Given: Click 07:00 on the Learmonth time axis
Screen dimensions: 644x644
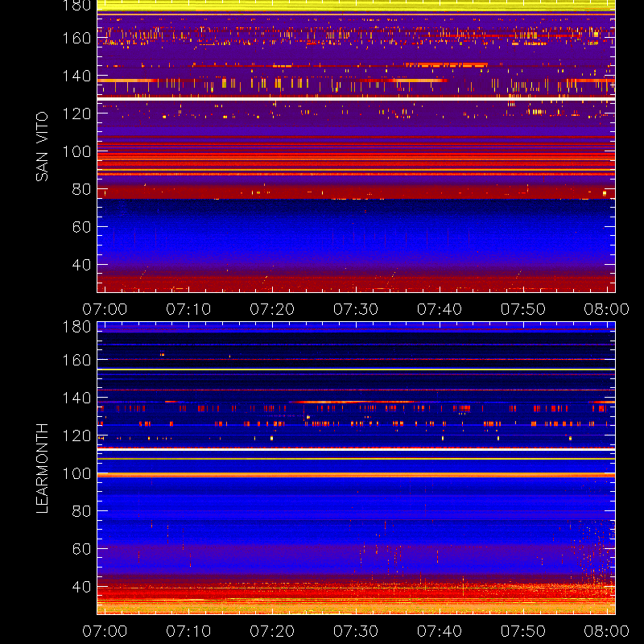Looking at the screenshot, I should click(x=105, y=631).
